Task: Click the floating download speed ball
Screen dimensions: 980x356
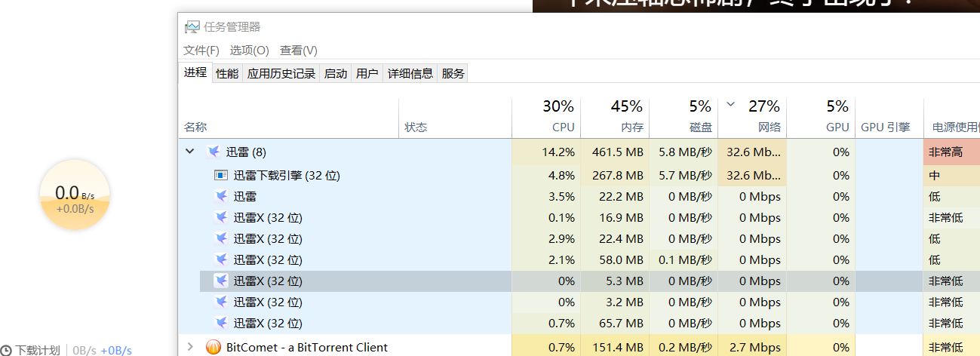Action: pyautogui.click(x=75, y=195)
